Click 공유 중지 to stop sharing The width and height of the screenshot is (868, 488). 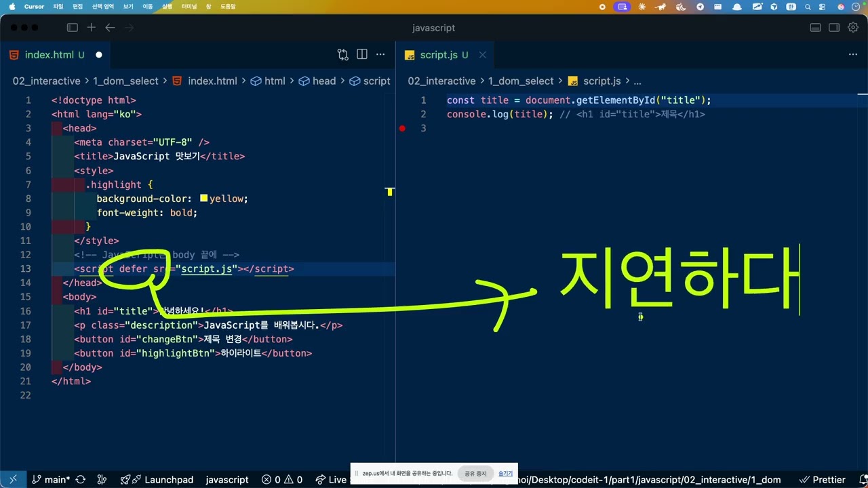pyautogui.click(x=475, y=473)
